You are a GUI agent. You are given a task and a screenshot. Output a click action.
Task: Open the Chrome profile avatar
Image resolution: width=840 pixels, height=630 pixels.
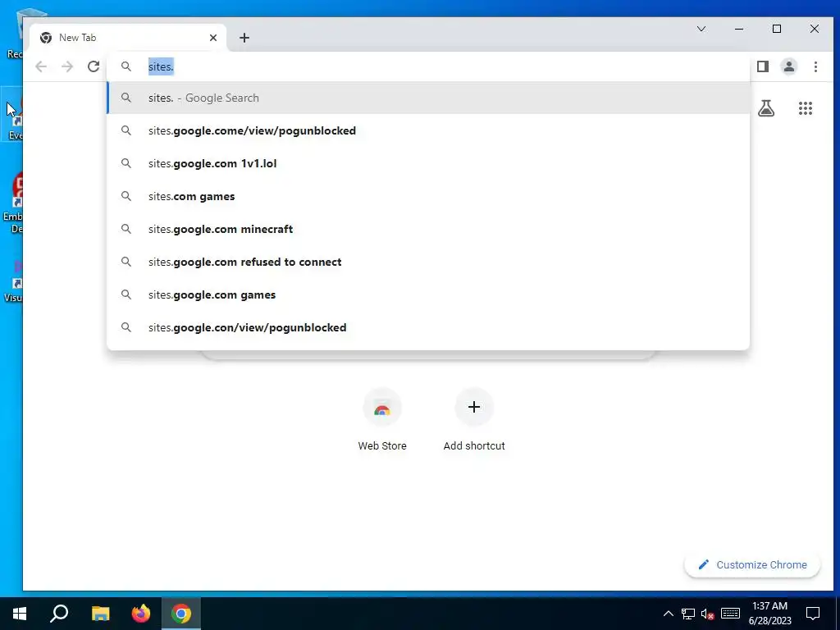pyautogui.click(x=789, y=66)
